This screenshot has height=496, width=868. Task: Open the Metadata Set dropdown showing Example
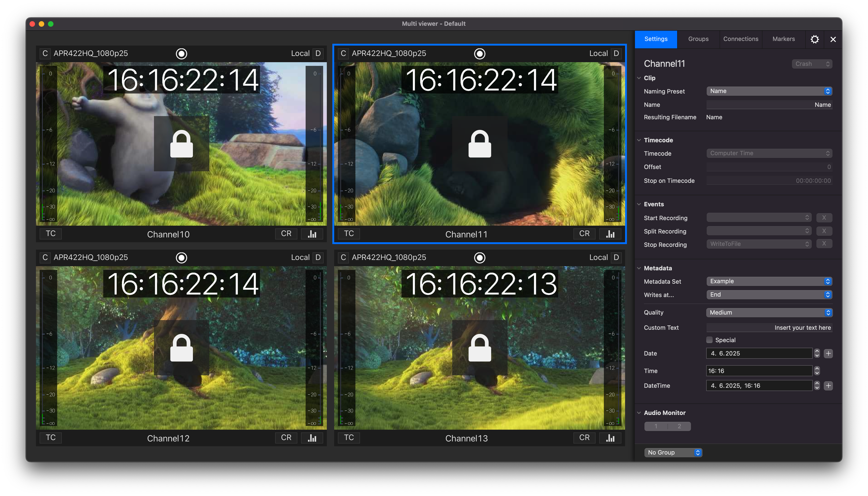tap(769, 281)
